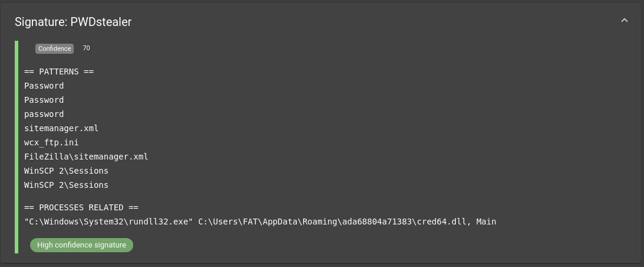The image size is (644, 267).
Task: Click the == PROCESSES RELATED == heading
Action: coord(81,207)
